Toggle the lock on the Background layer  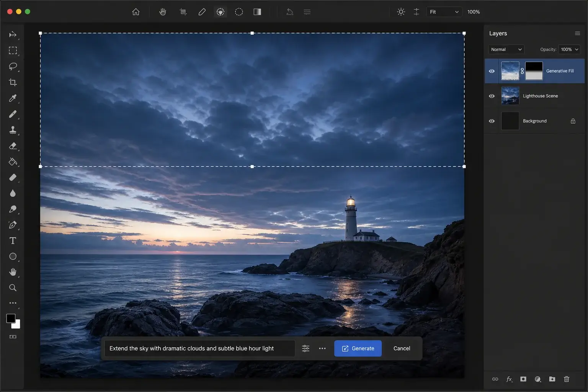pos(573,121)
